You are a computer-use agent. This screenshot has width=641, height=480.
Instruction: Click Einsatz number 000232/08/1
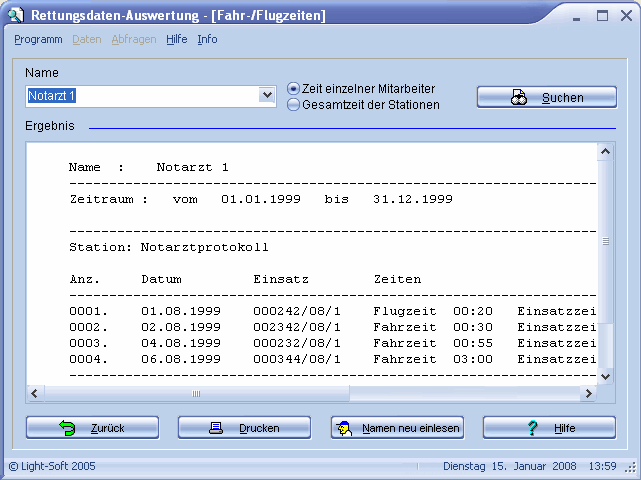coord(297,343)
